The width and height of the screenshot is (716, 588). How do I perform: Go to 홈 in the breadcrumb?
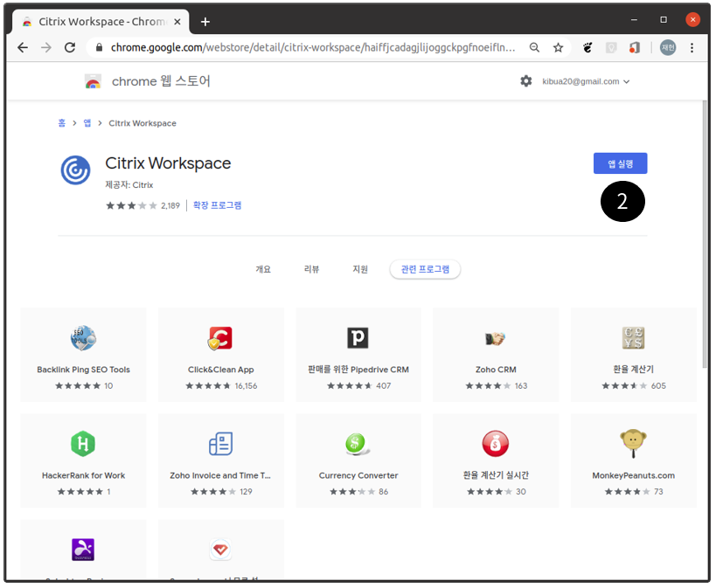[x=62, y=123]
